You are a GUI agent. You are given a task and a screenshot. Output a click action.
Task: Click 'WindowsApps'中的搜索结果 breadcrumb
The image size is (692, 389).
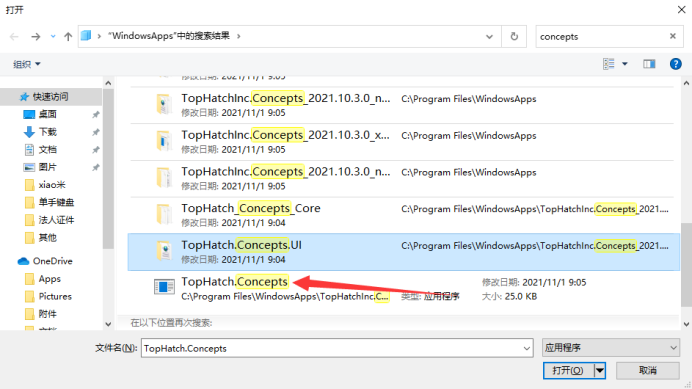coord(169,36)
